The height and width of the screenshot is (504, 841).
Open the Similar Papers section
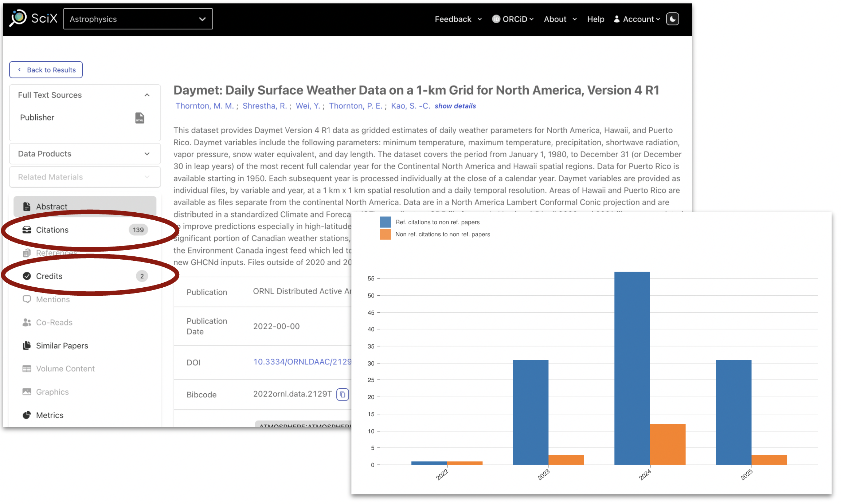(x=62, y=346)
